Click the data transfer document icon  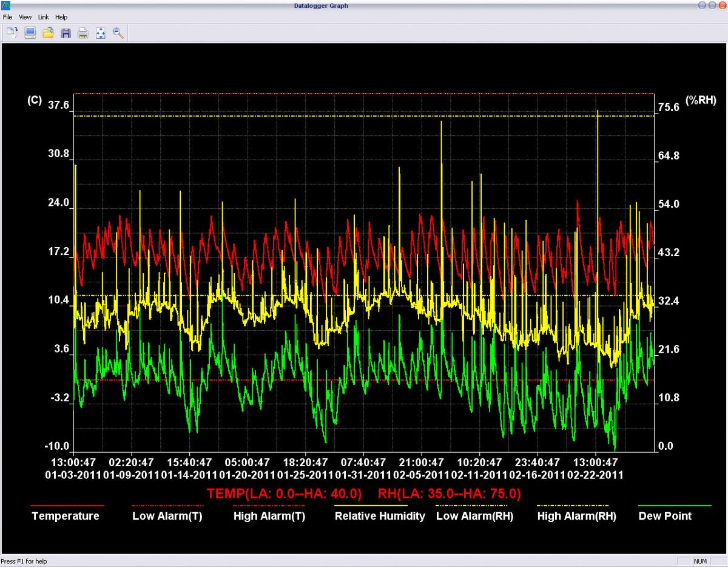point(13,33)
